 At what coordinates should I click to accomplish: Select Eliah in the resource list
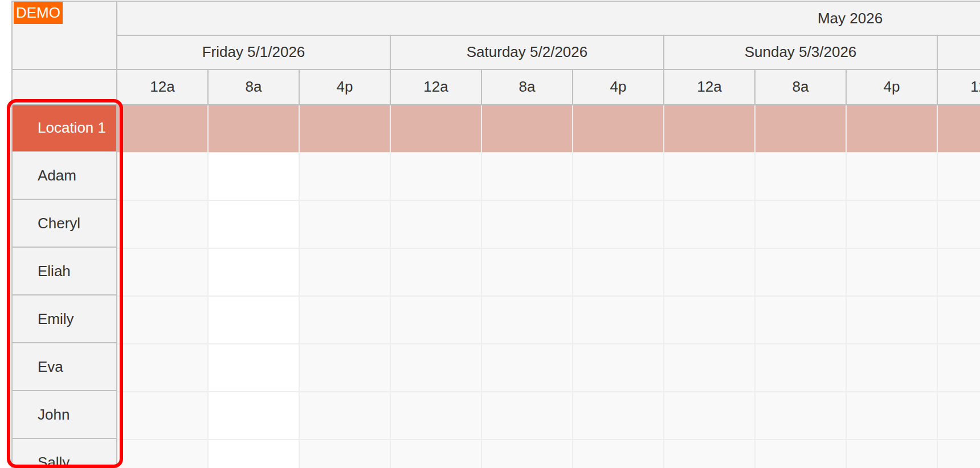click(x=64, y=272)
